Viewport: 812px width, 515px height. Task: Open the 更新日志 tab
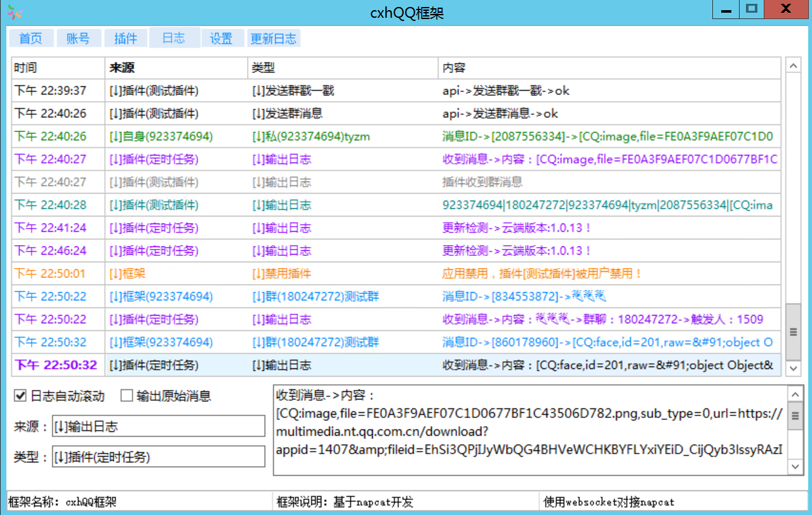pos(273,39)
